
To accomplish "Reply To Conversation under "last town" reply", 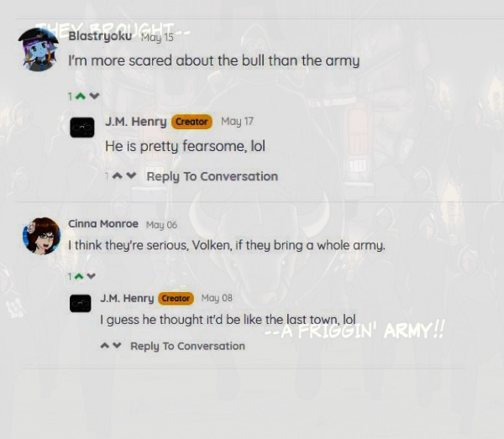I will point(187,346).
